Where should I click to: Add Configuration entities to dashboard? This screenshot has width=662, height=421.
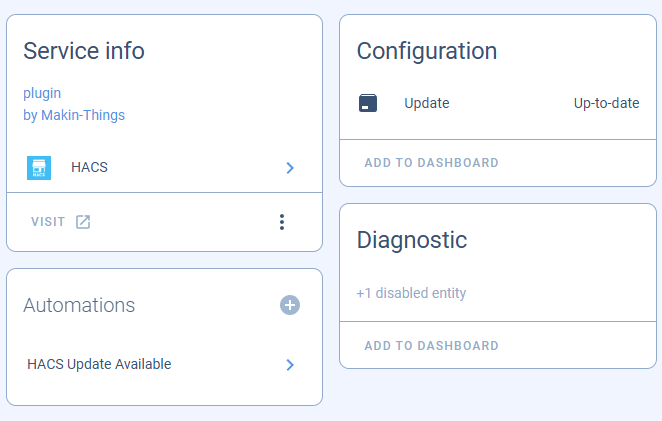[431, 163]
